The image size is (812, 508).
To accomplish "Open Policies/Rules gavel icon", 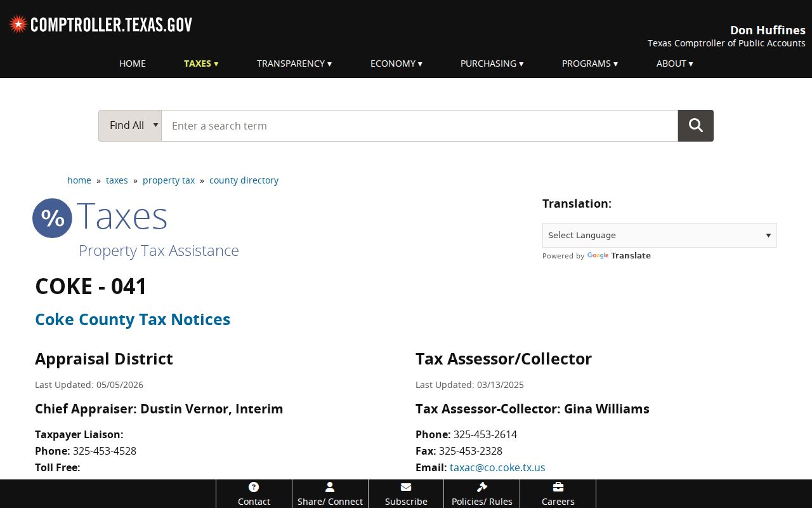I will 482,487.
